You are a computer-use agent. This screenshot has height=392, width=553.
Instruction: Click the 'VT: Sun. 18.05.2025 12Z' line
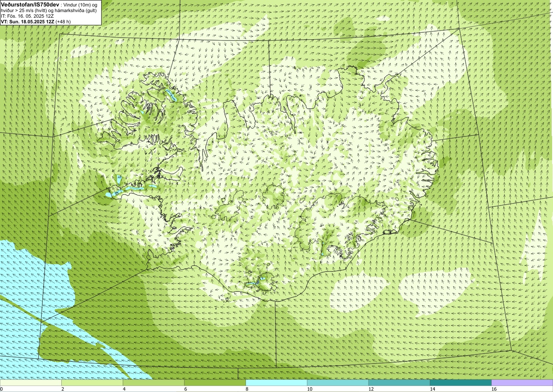pyautogui.click(x=28, y=21)
